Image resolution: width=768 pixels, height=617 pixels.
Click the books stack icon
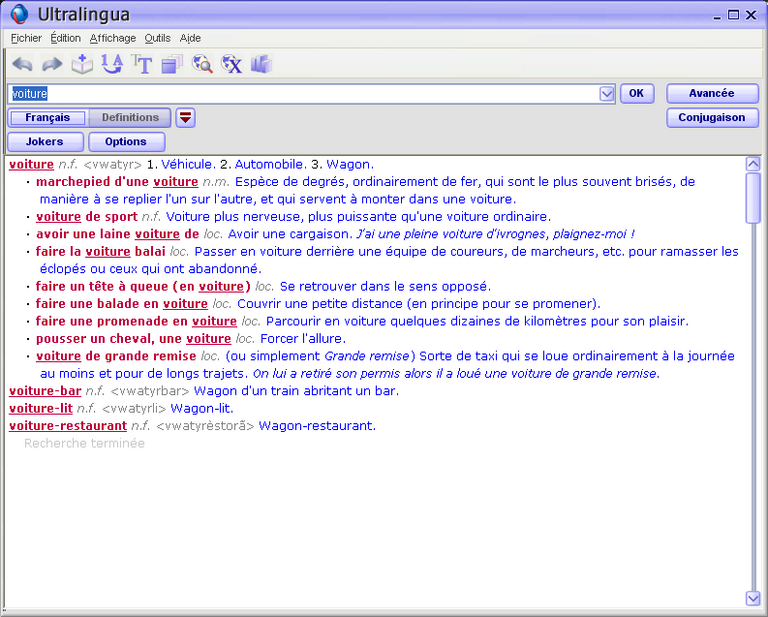261,64
